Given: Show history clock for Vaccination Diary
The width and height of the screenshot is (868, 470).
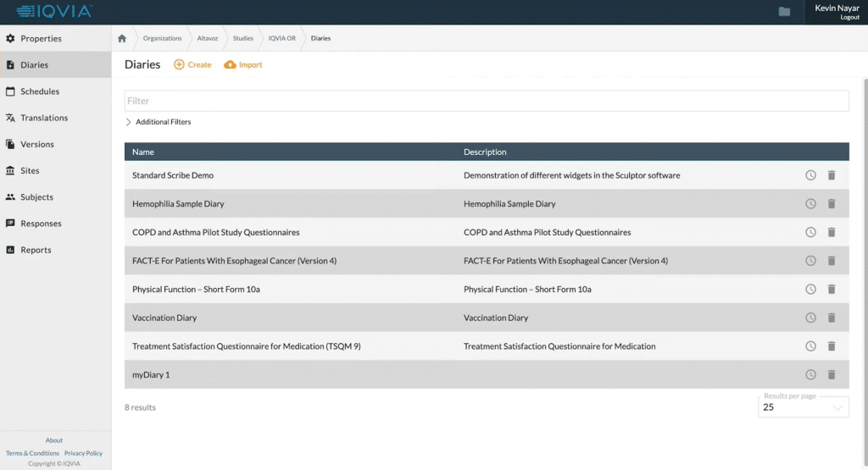Looking at the screenshot, I should tap(810, 318).
